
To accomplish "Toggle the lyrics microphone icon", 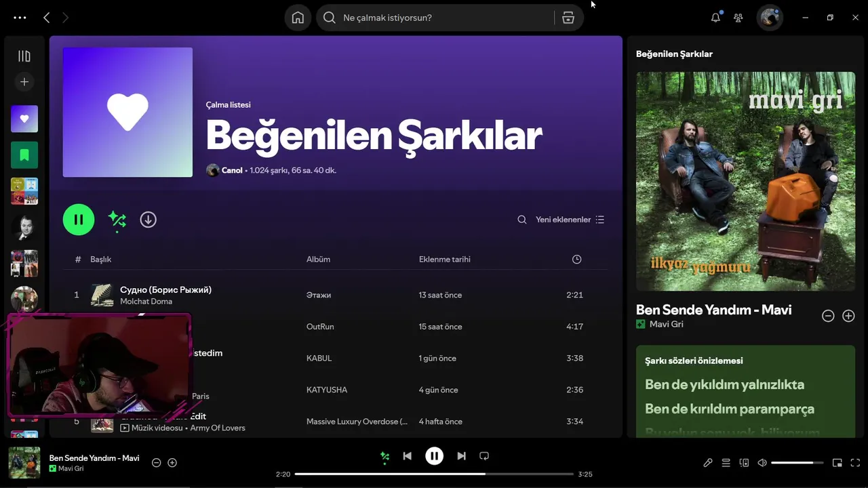I will click(x=707, y=463).
